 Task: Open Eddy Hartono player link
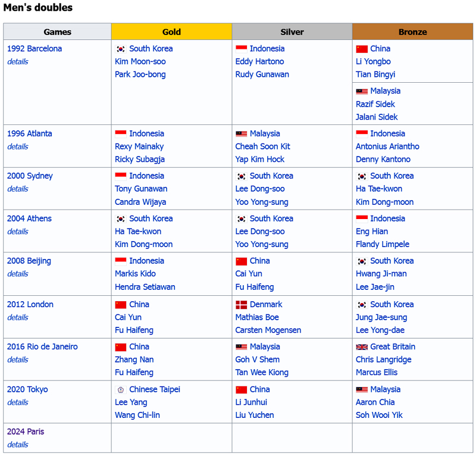[259, 62]
